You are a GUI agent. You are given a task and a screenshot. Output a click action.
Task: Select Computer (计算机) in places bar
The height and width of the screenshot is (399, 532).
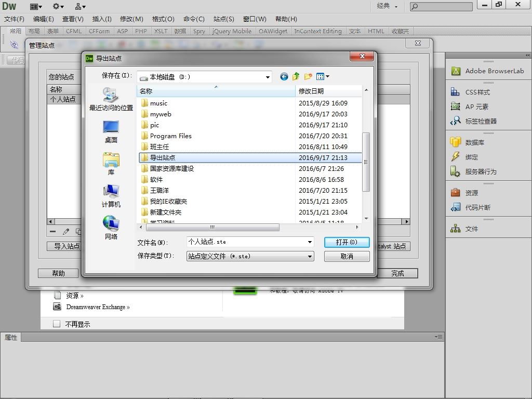point(111,196)
